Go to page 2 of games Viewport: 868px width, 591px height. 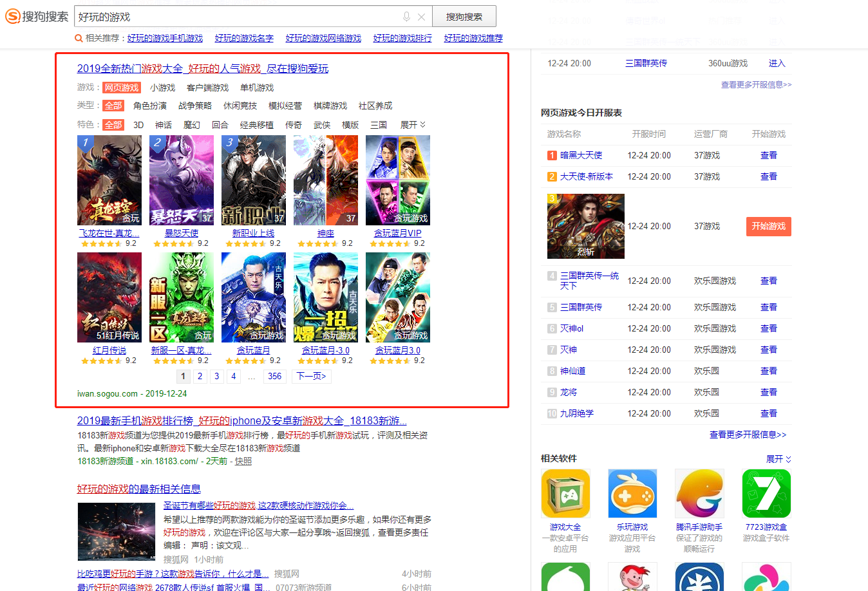tap(200, 376)
